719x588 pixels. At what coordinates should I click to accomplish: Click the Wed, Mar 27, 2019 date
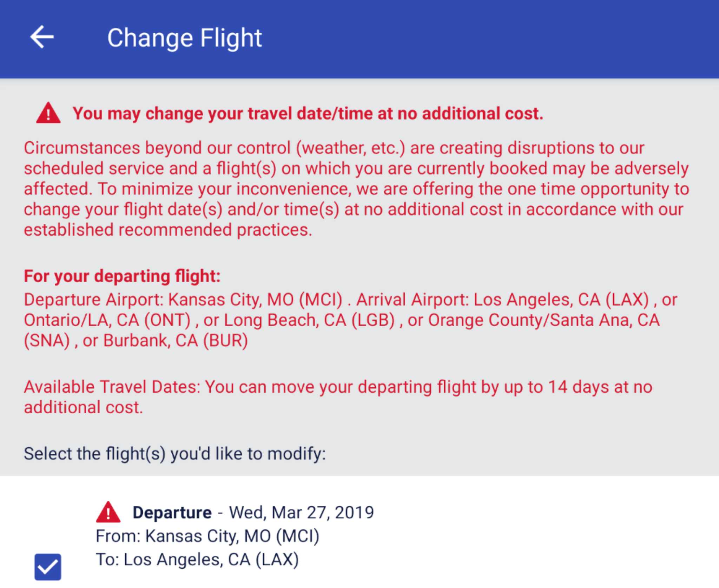[302, 513]
